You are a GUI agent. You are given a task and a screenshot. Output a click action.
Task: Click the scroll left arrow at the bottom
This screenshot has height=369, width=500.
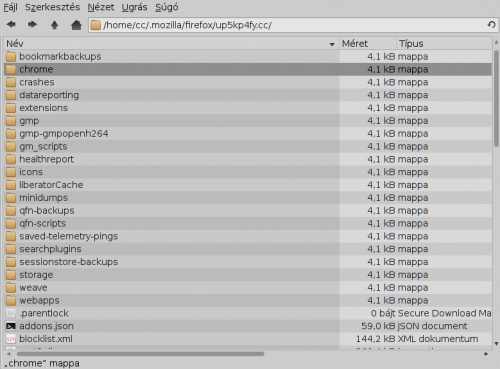(9, 354)
